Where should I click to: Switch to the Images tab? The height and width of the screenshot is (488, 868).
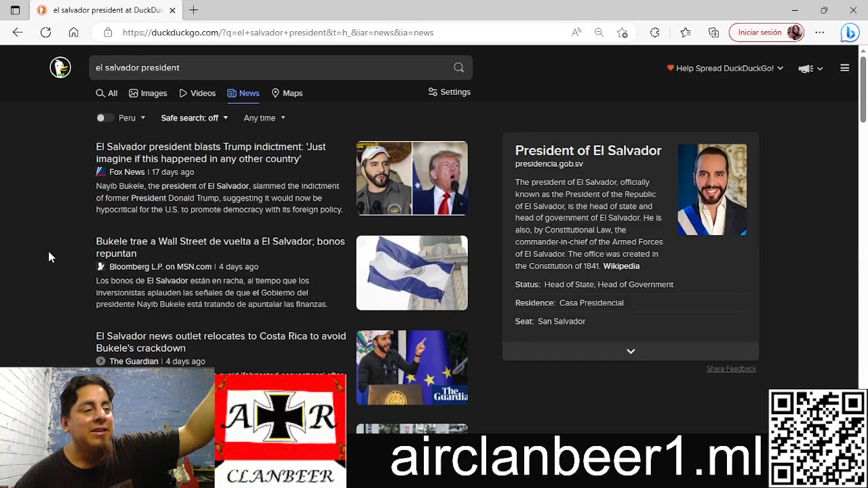(148, 94)
